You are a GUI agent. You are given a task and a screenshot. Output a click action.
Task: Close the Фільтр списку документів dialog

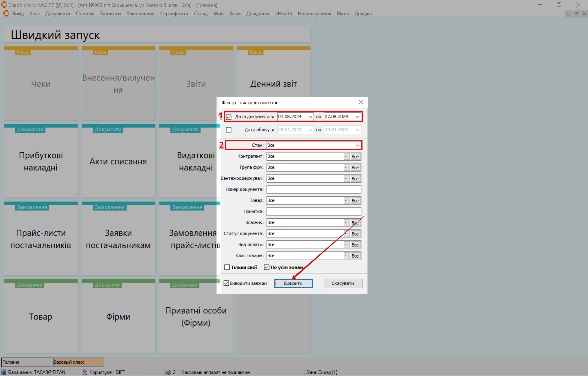(361, 102)
